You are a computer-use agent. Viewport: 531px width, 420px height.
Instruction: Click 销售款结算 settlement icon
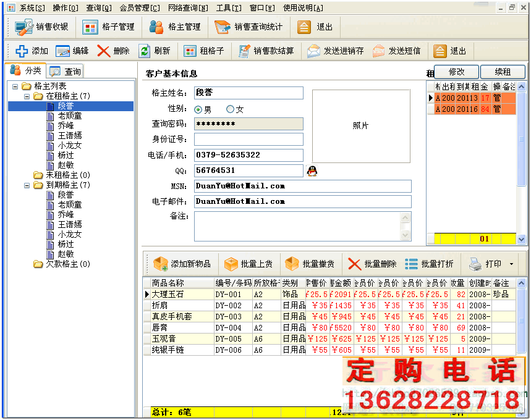coord(244,51)
